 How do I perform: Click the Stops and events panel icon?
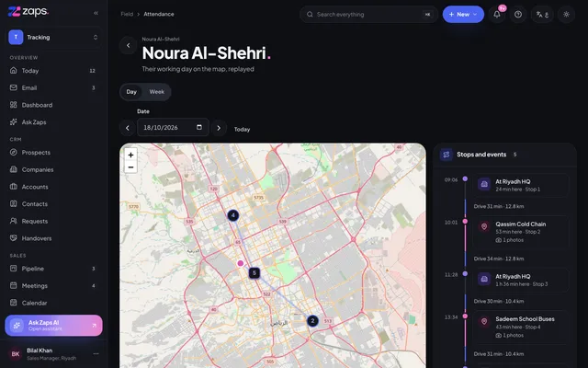click(x=447, y=155)
